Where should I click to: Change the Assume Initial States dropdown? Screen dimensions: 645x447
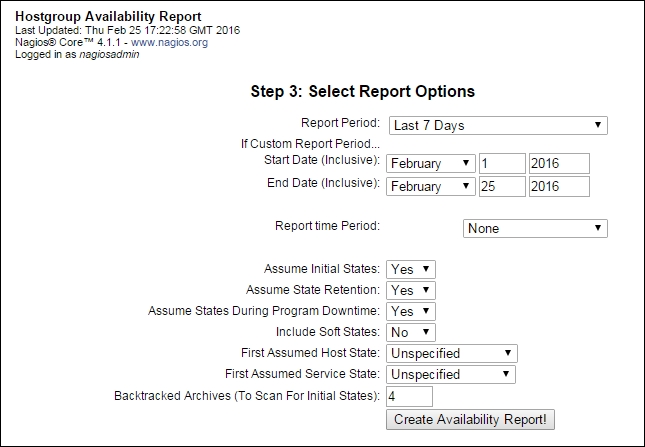[411, 269]
